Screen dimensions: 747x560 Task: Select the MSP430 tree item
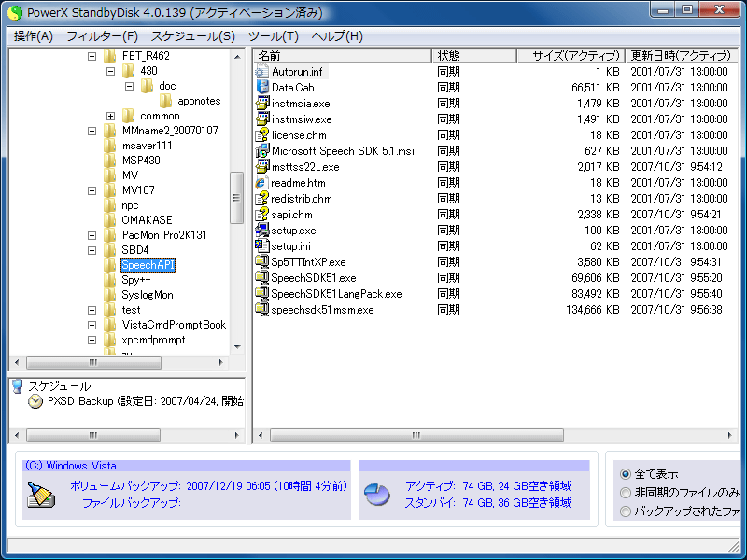pos(141,161)
